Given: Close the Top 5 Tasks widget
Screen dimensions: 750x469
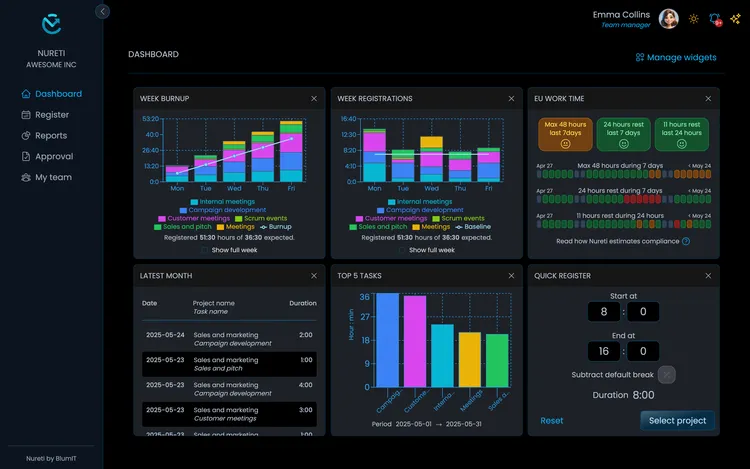Looking at the screenshot, I should pos(511,275).
